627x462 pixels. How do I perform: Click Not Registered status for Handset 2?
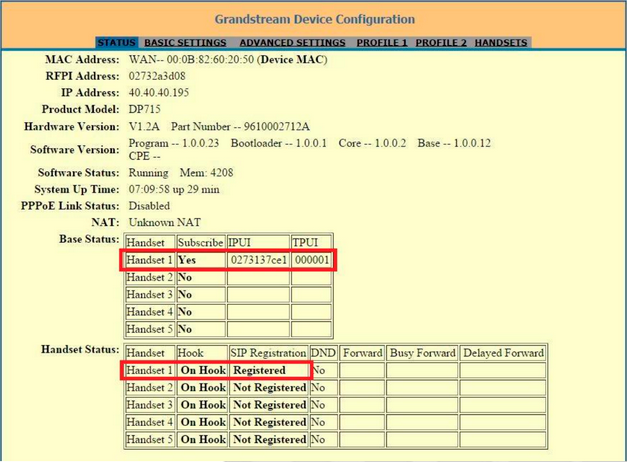click(270, 388)
